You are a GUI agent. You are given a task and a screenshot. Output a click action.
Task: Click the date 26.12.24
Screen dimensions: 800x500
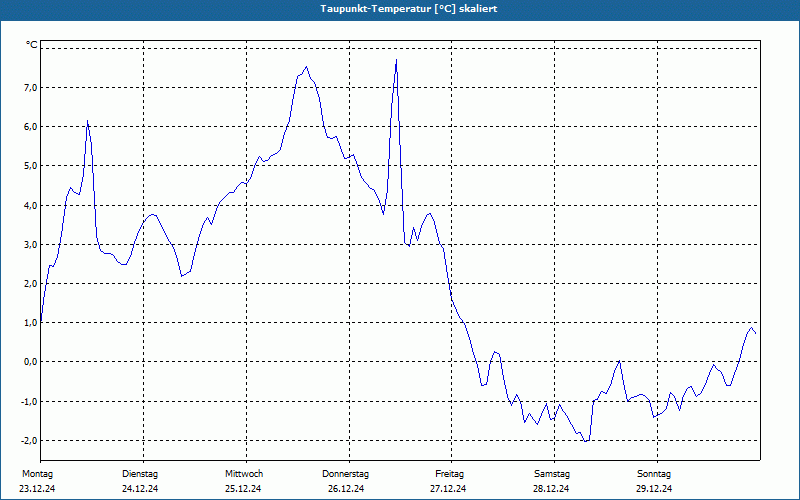pos(346,489)
